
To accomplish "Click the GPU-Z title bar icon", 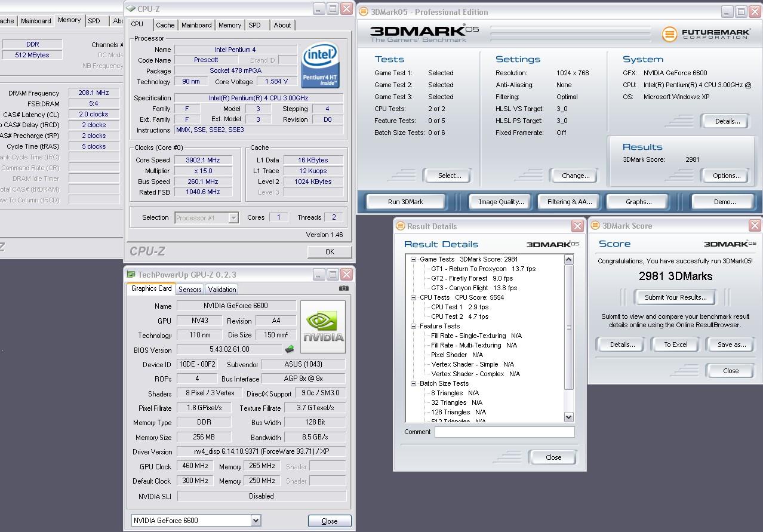I will coord(131,275).
